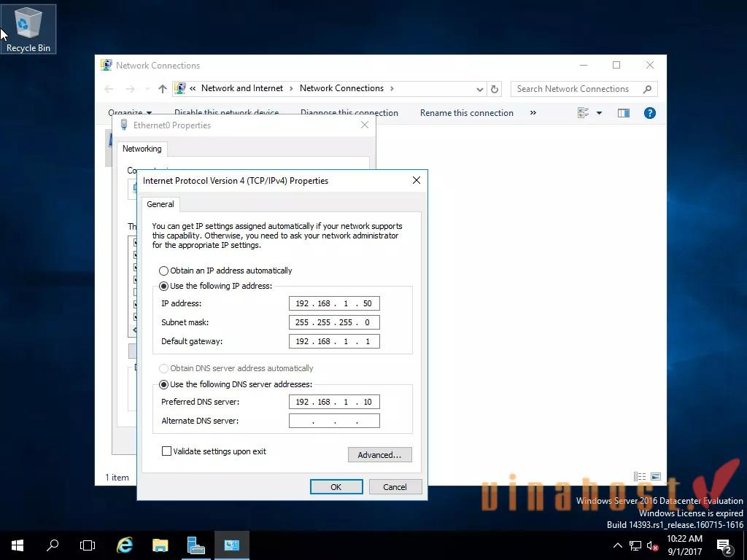
Task: Click the search magnifier in Network Connections
Action: tap(647, 89)
